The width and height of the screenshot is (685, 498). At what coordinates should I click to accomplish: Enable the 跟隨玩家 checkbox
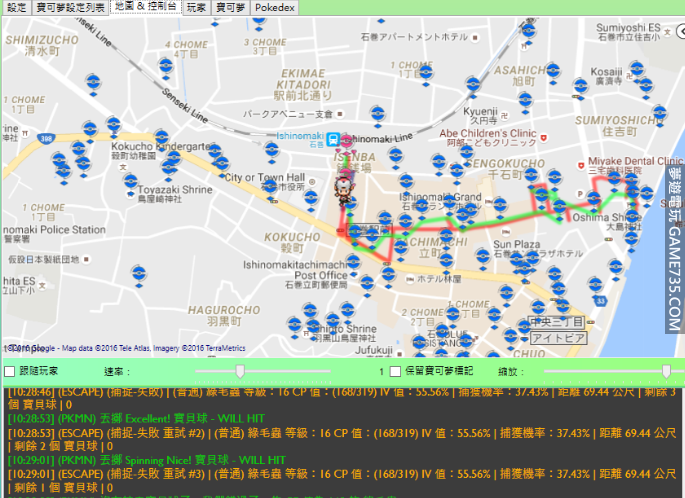[x=10, y=371]
